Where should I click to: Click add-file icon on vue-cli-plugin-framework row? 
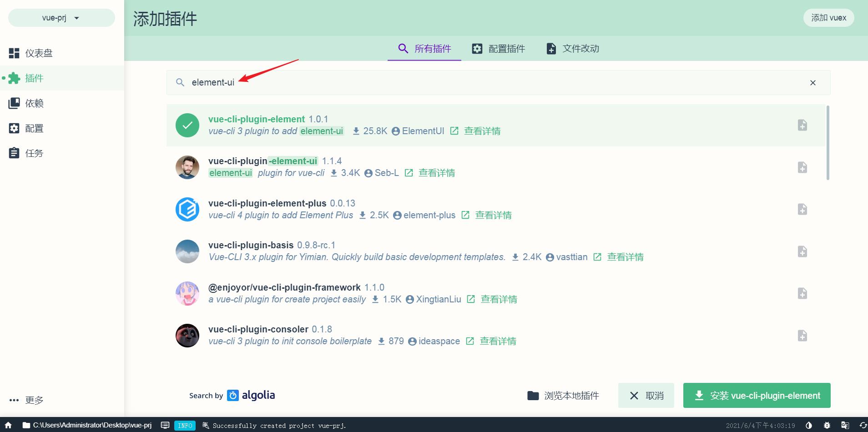coord(802,293)
